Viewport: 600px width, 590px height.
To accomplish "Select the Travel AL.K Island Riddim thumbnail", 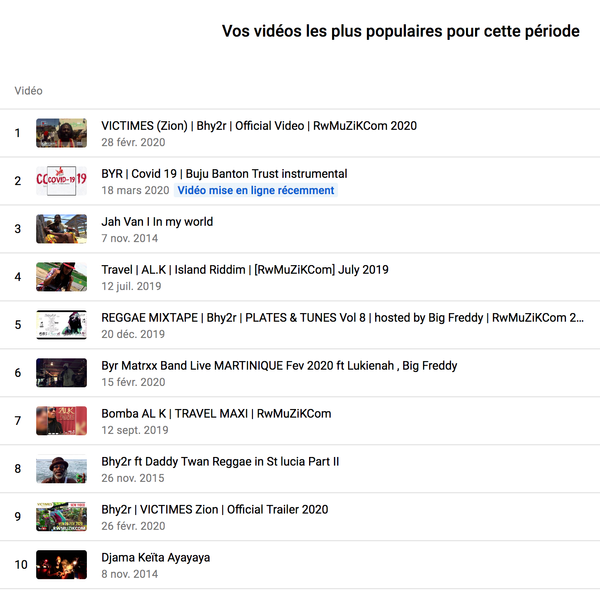I will coord(61,277).
